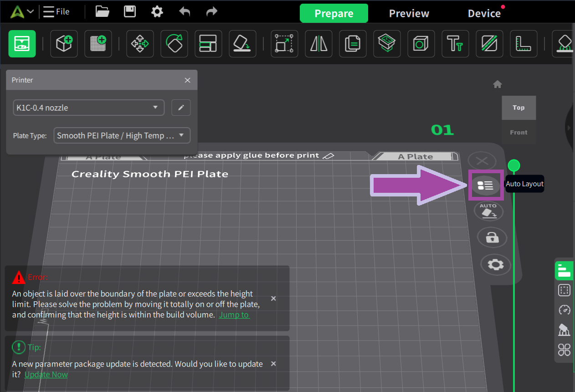Add a model with the cube icon
This screenshot has width=575, height=392.
coord(64,44)
